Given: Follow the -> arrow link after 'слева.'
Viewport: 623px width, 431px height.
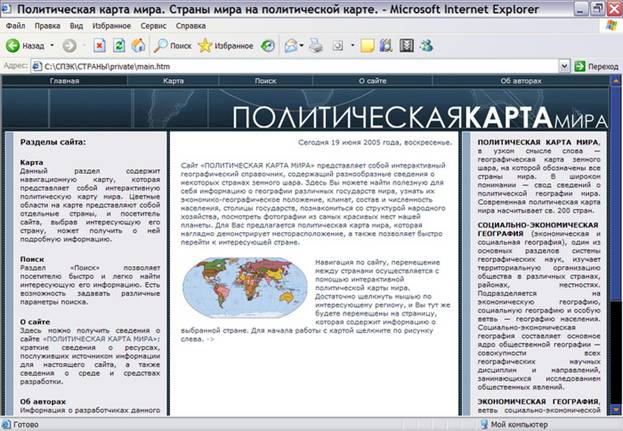Looking at the screenshot, I should (210, 339).
